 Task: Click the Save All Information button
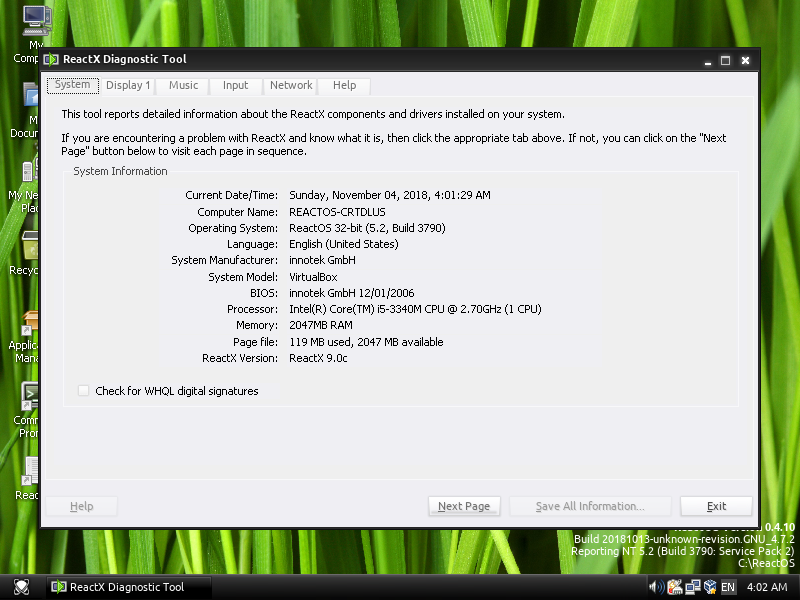590,506
